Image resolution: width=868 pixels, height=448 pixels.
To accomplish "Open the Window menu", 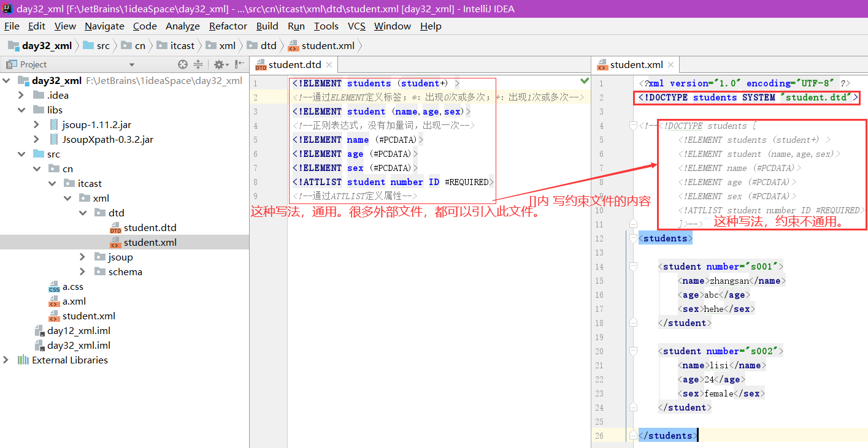I will click(393, 26).
